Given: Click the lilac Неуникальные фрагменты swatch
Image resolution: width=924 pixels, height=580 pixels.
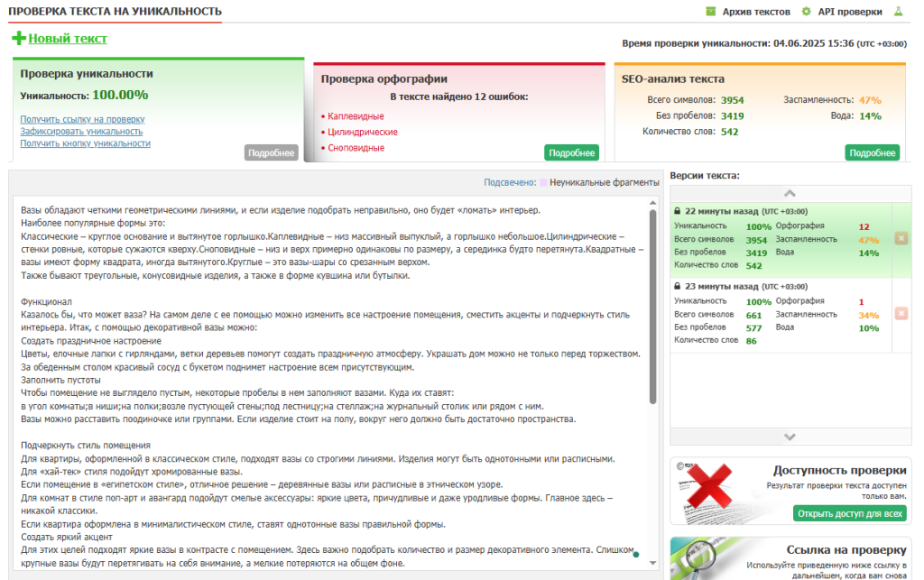Looking at the screenshot, I should point(543,182).
